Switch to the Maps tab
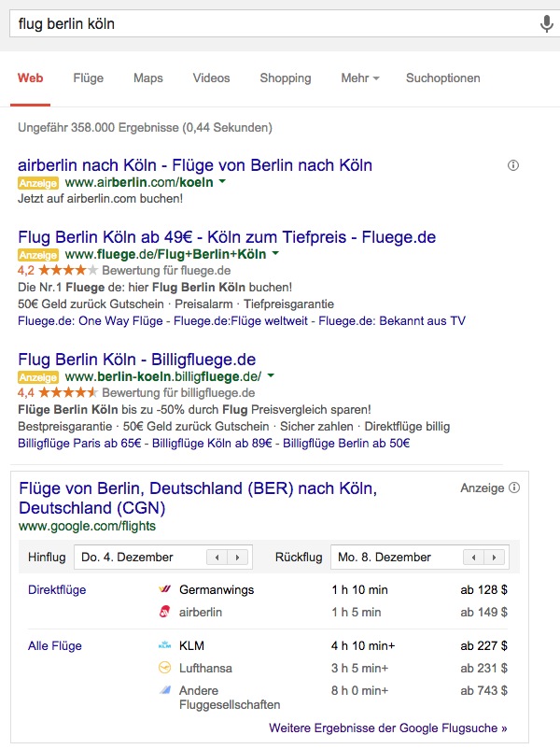This screenshot has height=749, width=560. click(x=148, y=78)
